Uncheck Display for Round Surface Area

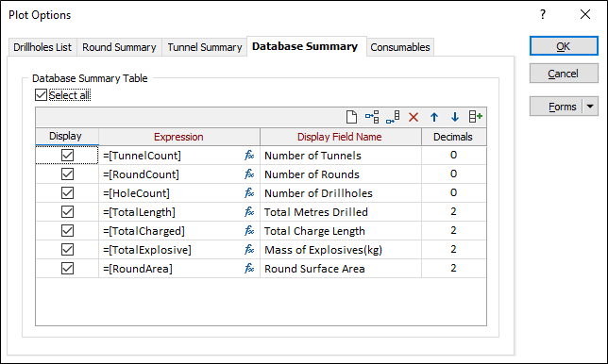tap(67, 269)
